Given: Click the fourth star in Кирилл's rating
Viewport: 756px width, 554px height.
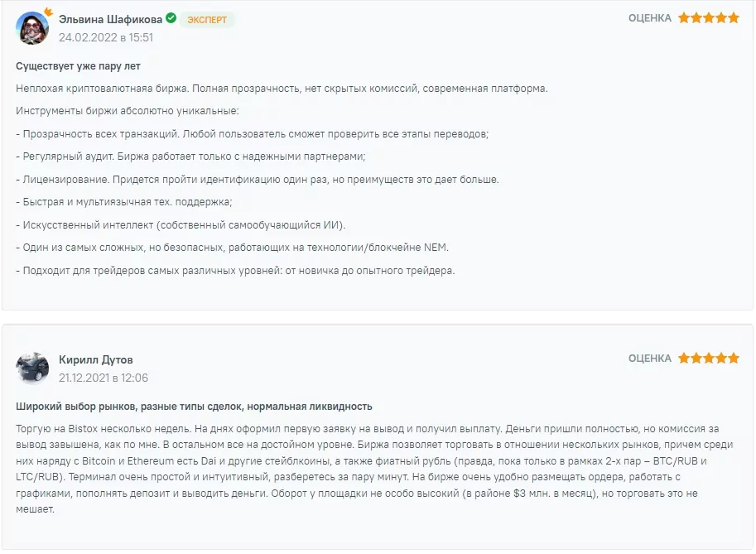Looking at the screenshot, I should pos(721,358).
